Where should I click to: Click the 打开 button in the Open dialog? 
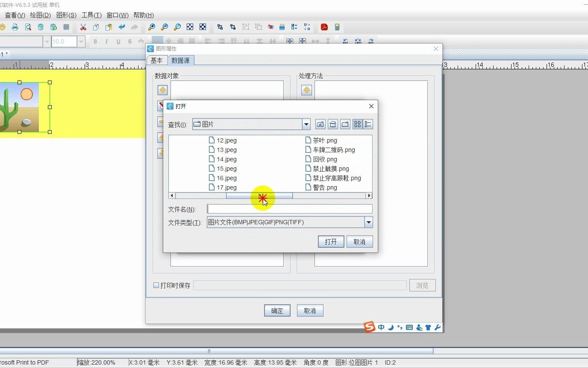331,242
